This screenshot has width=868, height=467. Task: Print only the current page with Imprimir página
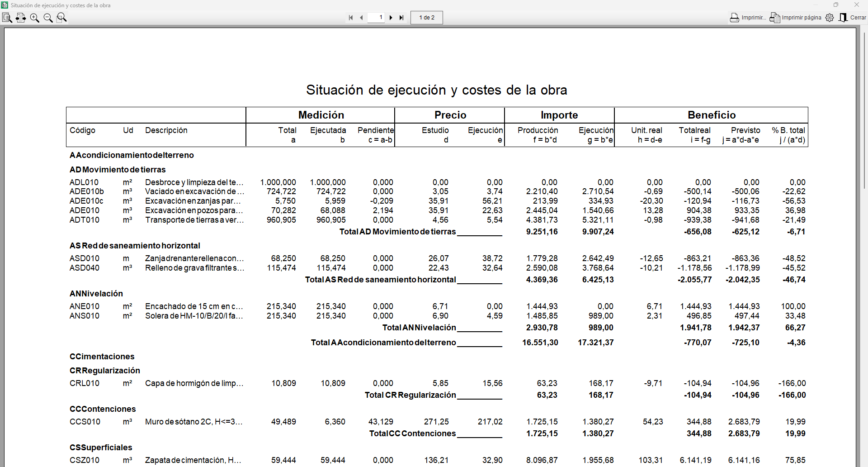796,18
